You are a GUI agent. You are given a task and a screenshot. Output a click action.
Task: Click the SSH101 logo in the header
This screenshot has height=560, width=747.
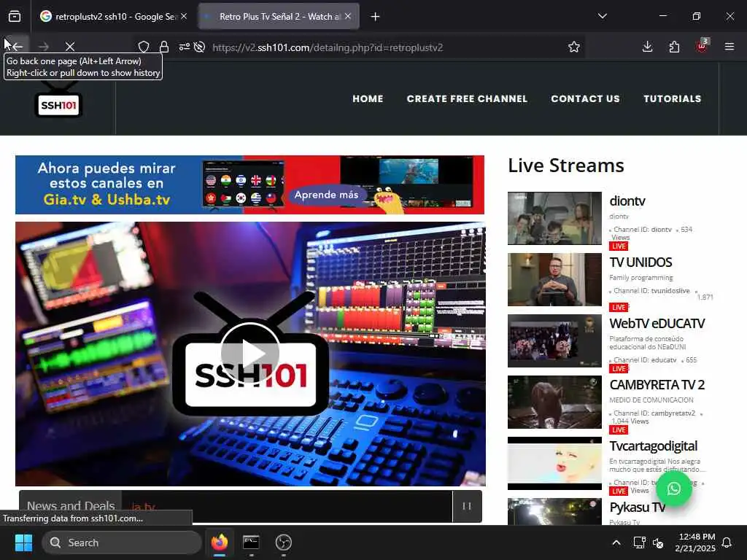[58, 101]
